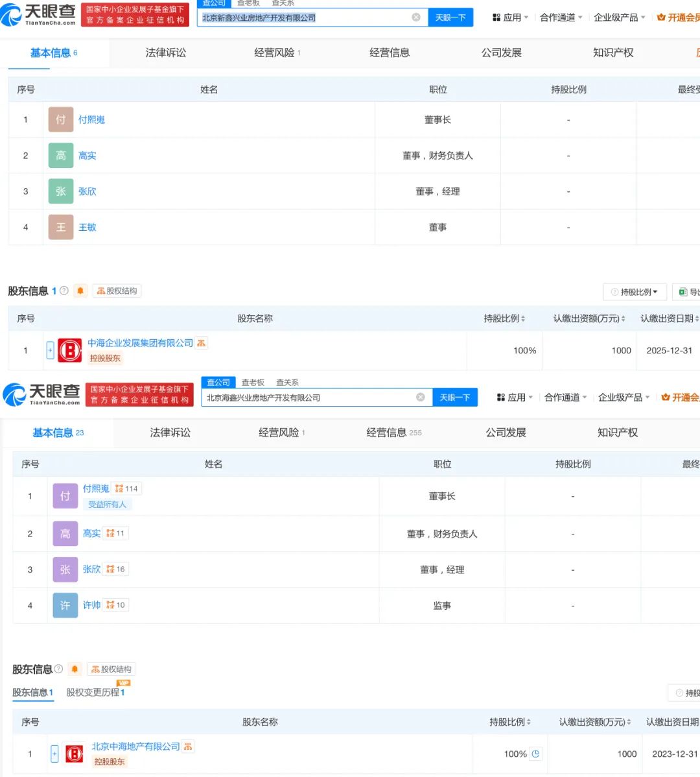Click the date cell 2025-12-31
700x777 pixels.
click(x=670, y=350)
